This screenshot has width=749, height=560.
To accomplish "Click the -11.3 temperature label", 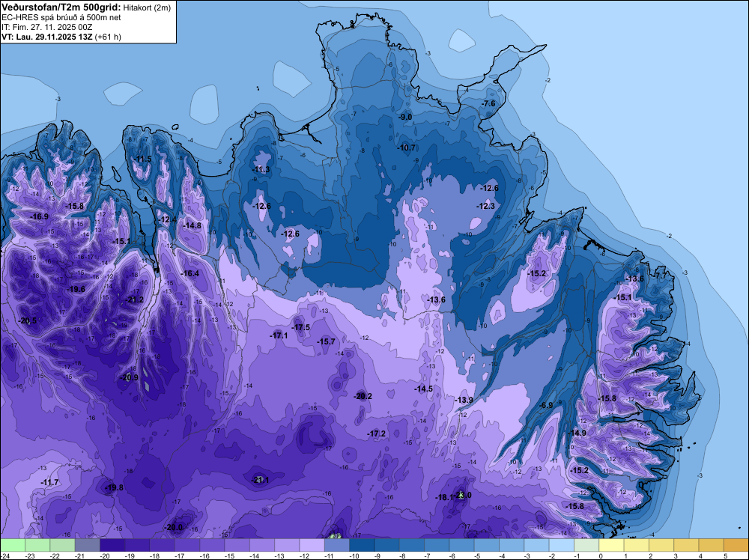I will coord(261,169).
